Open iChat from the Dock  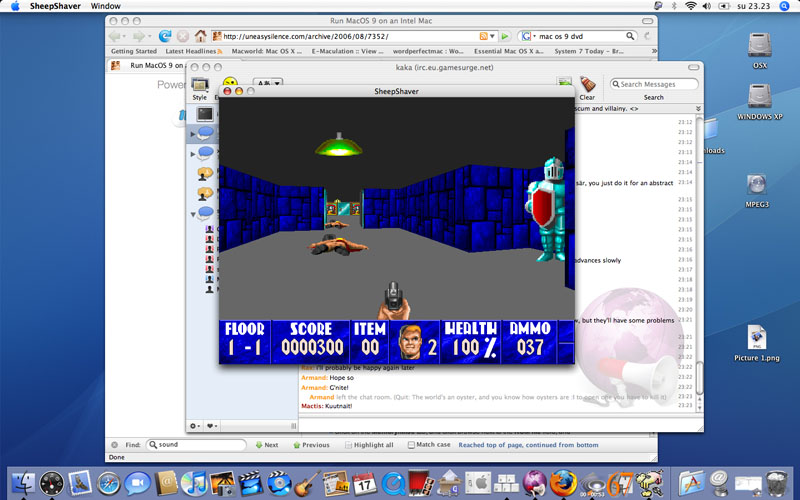click(x=137, y=483)
